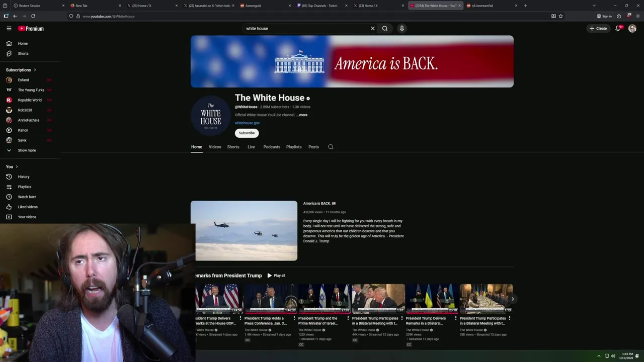Click the search magnifier button

pyautogui.click(x=385, y=29)
